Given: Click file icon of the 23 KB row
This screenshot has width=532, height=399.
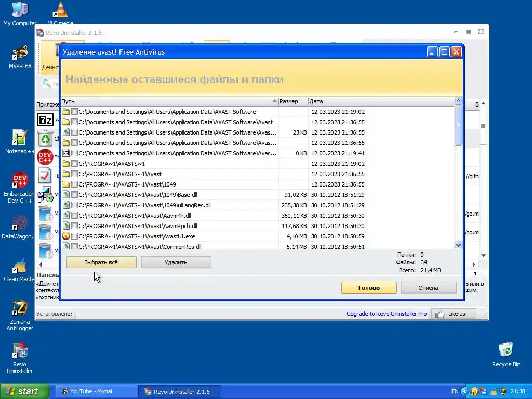Looking at the screenshot, I should pos(66,132).
